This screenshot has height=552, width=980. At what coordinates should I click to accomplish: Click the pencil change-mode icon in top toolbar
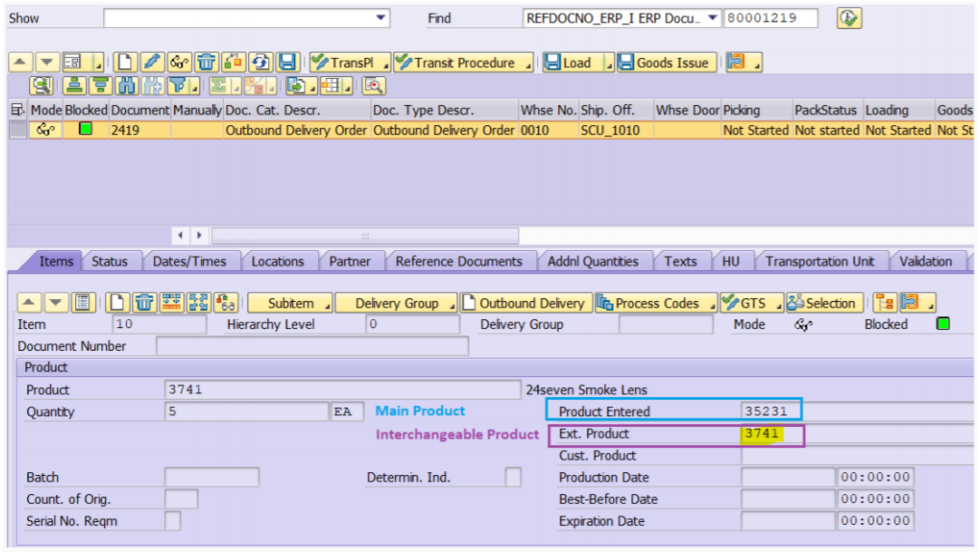click(x=152, y=63)
